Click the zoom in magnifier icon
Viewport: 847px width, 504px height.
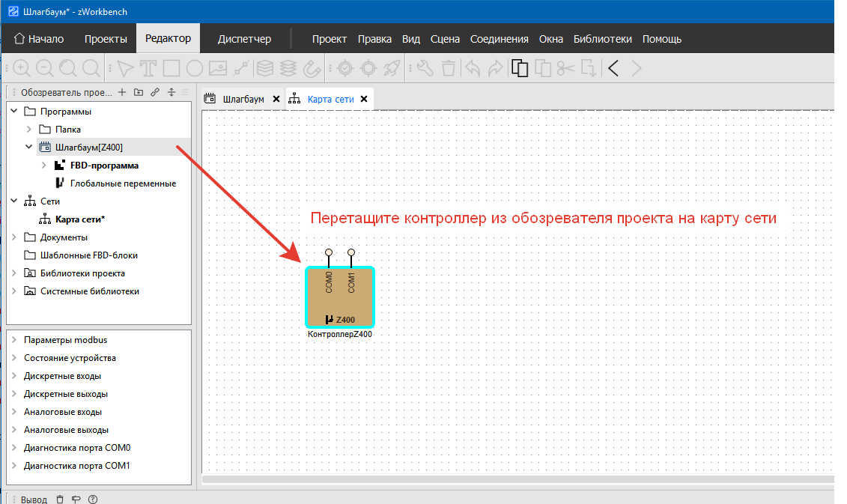click(22, 69)
